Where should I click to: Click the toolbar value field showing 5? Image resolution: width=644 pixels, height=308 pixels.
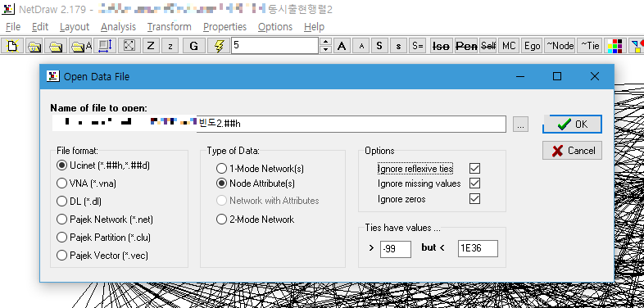(x=274, y=46)
